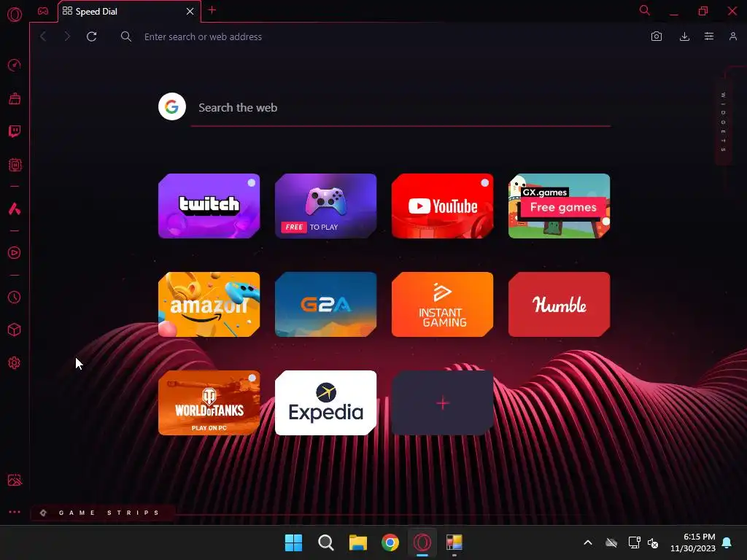The width and height of the screenshot is (747, 560).
Task: Click Opera GX taskbar icon
Action: point(422,542)
